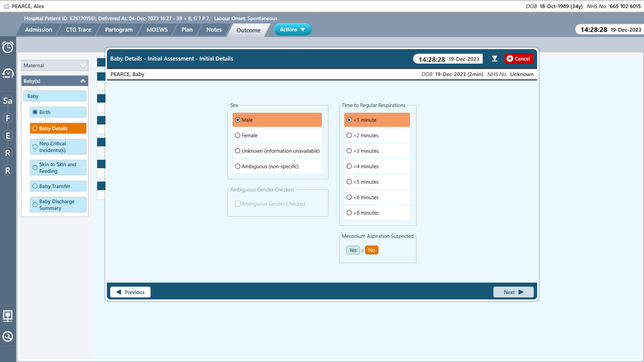Select the F circle icon in sidebar
Screen dimensions: 644x362
pos(8,118)
